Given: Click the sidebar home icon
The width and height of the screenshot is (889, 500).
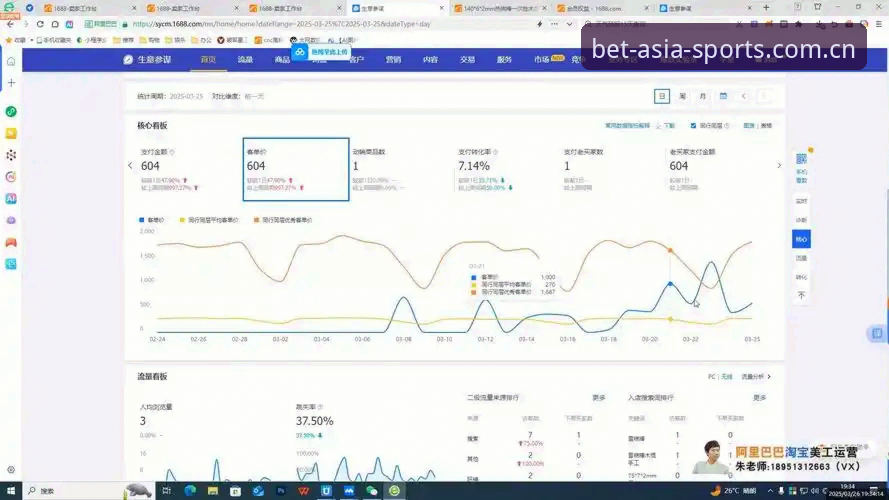Looking at the screenshot, I should [x=11, y=61].
